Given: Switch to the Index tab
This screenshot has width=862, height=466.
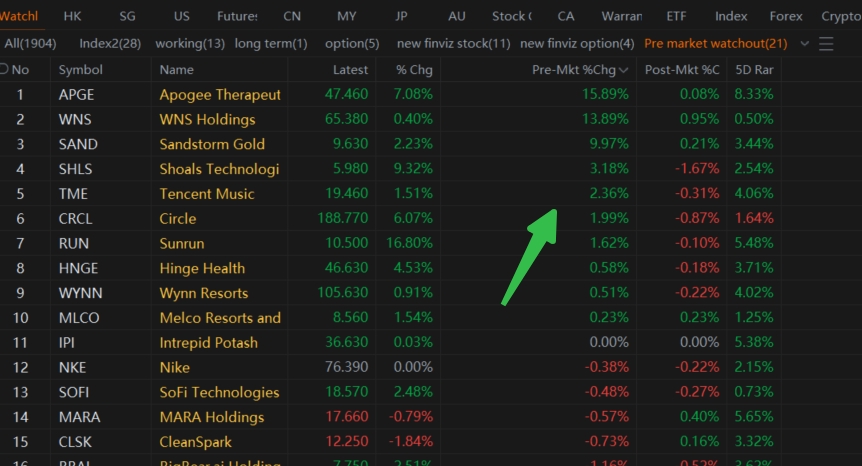Looking at the screenshot, I should click(731, 16).
